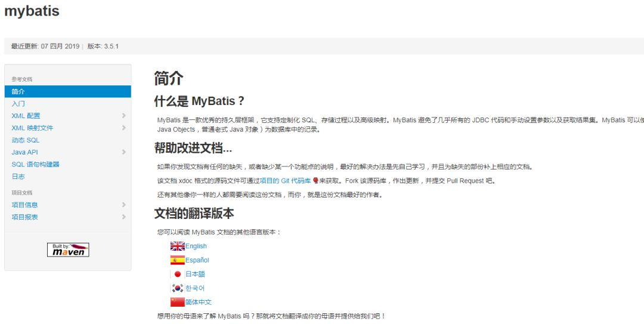Screen dimensions: 644x324
Task: Expand the XML 映射文件 submenu arrow
Action: pos(123,128)
